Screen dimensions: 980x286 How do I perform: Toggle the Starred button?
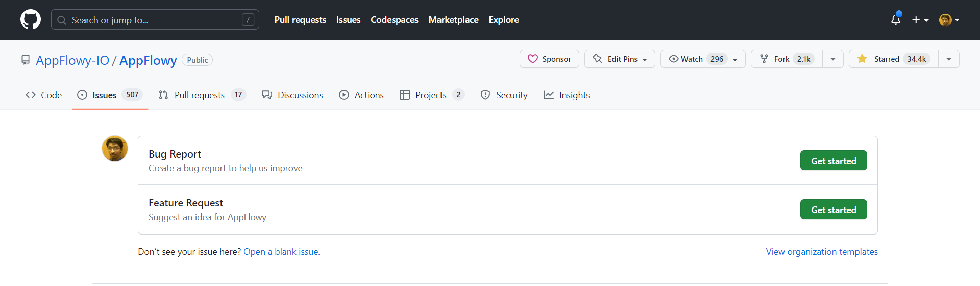[x=893, y=59]
